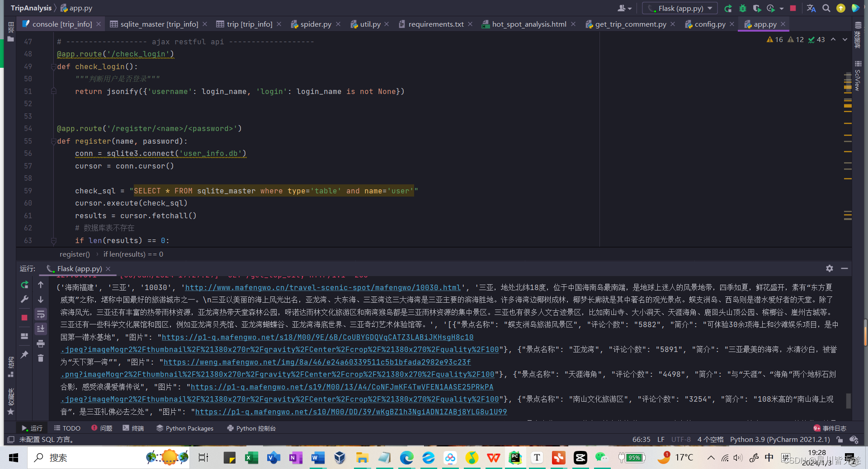Open p1-q.mafengwo.net s19 image link
Screen dimensions: 868x469
click(x=342, y=387)
